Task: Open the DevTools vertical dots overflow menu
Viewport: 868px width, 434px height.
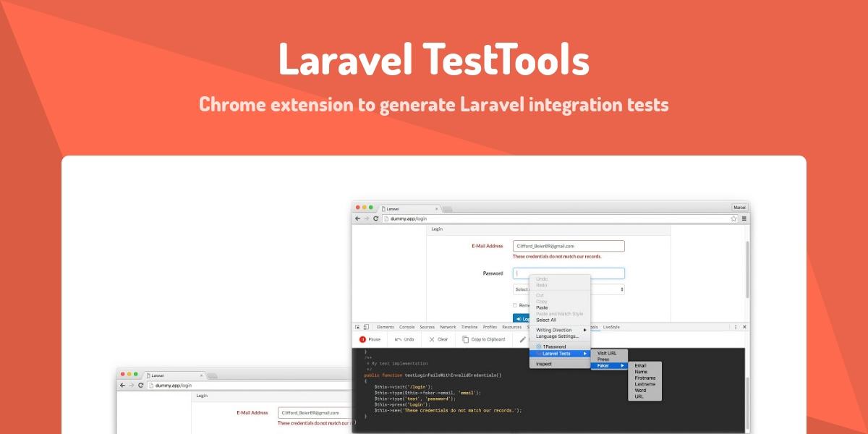Action: (735, 327)
